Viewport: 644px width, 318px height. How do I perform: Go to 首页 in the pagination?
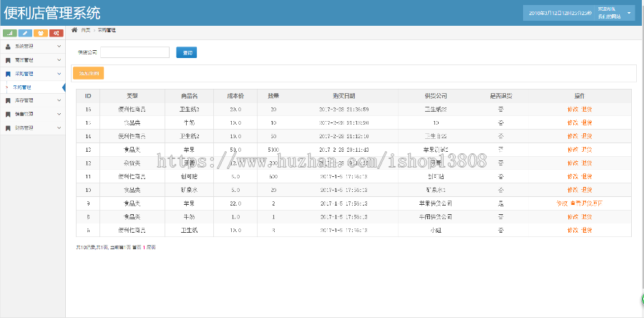click(137, 247)
